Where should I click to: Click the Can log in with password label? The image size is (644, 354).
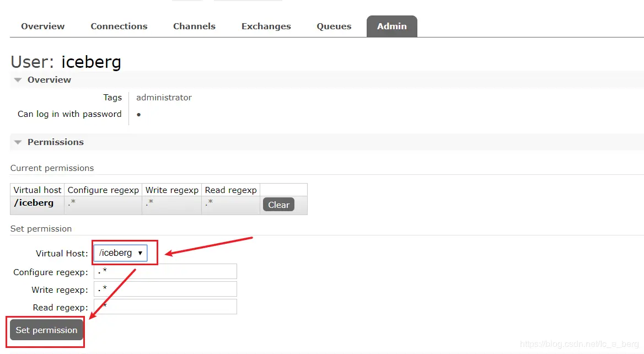point(69,114)
